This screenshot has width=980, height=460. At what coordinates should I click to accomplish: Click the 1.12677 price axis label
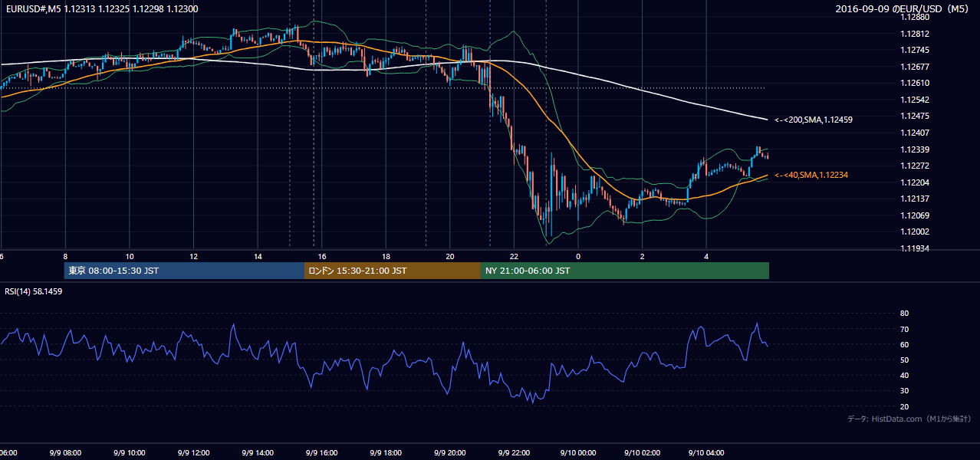pos(916,67)
